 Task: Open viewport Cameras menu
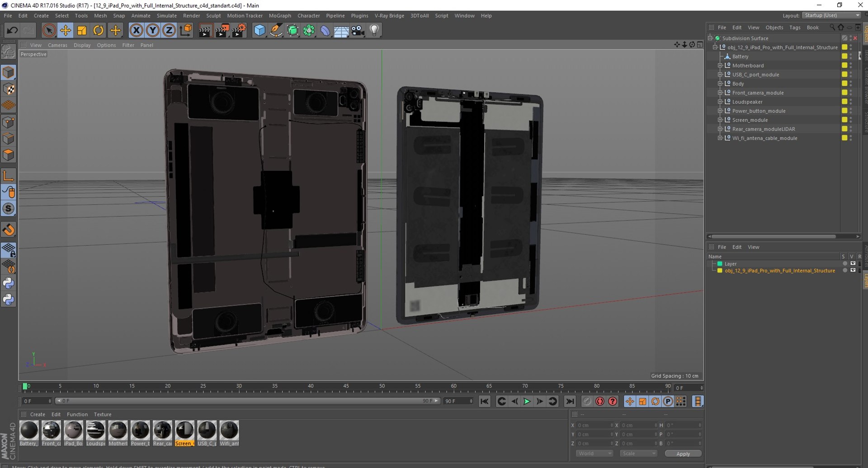point(57,45)
